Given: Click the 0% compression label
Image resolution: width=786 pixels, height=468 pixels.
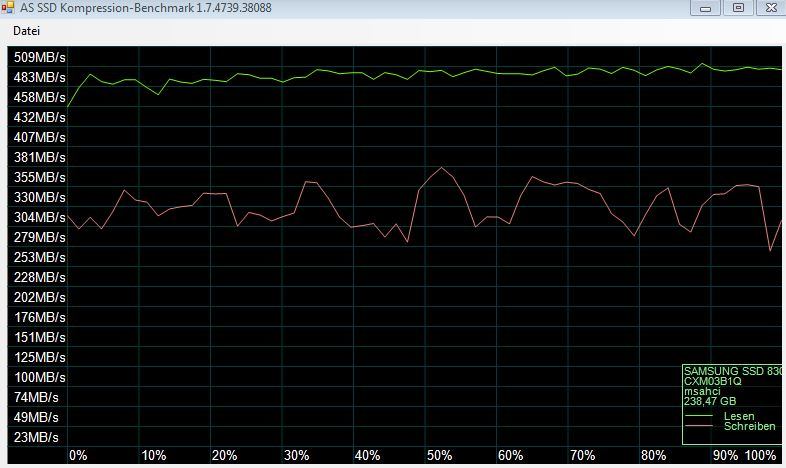Looking at the screenshot, I should (78, 455).
